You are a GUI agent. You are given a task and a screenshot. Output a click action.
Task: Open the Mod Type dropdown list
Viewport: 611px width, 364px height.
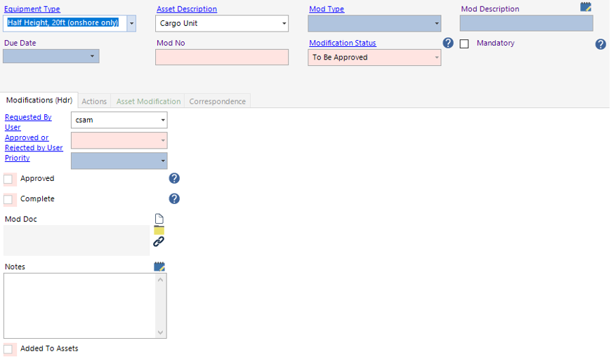pyautogui.click(x=436, y=24)
